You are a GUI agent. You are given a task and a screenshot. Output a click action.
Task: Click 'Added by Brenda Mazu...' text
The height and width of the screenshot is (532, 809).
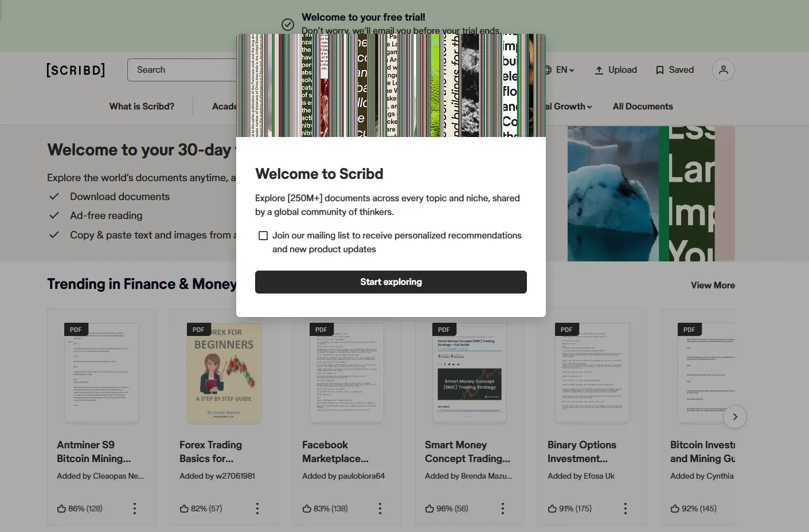coord(468,476)
